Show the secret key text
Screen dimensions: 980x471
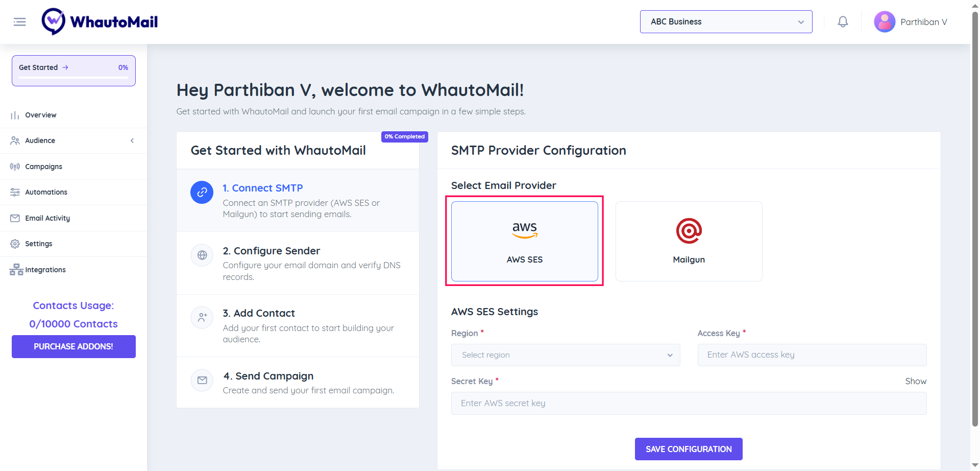click(x=915, y=381)
